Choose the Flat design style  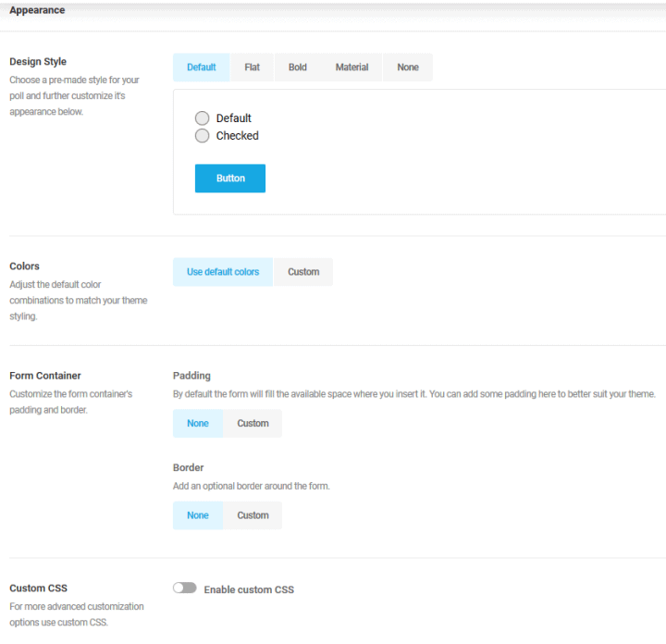pos(252,68)
